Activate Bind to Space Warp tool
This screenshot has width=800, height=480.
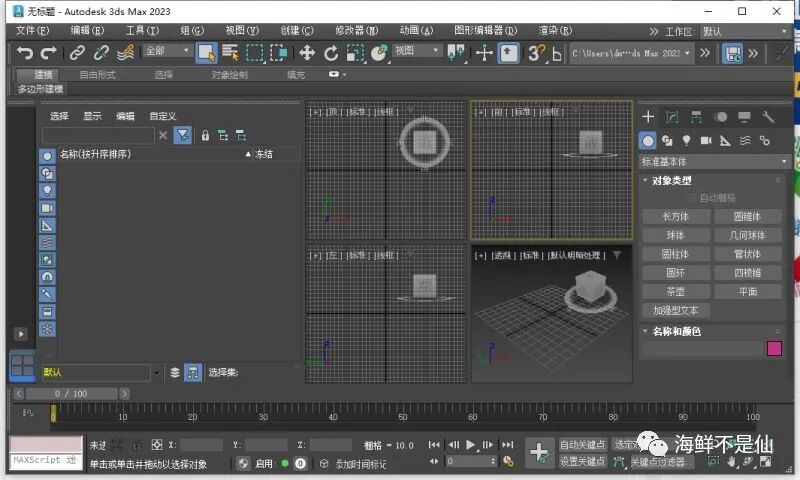coord(126,53)
